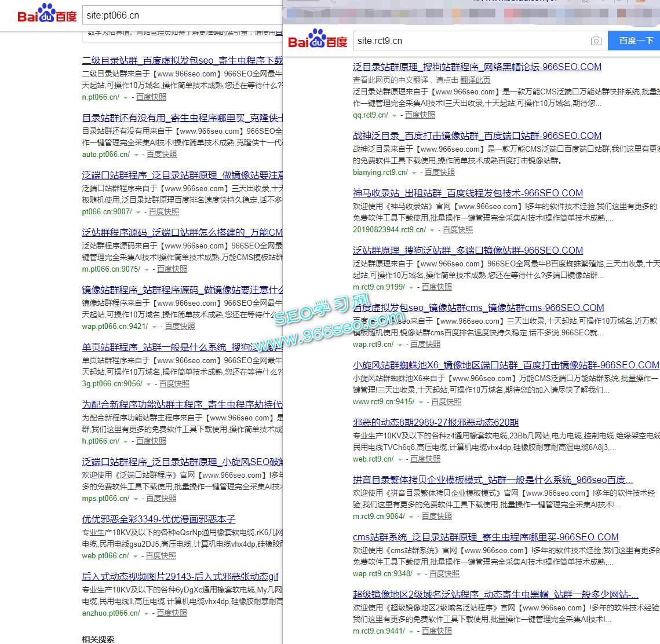
Task: Open the result titled 单页站群程序
Action: [x=182, y=347]
